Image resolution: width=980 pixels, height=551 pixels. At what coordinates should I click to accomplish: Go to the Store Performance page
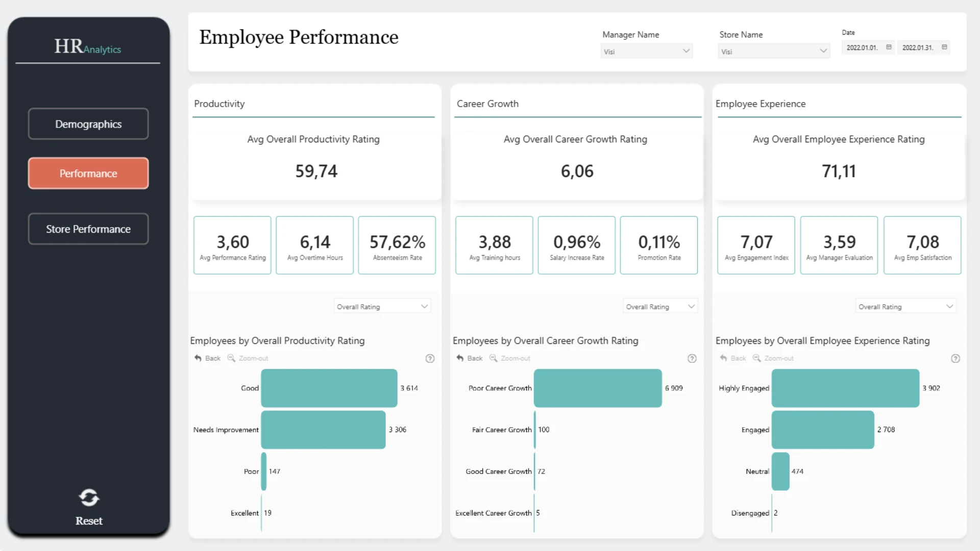click(x=88, y=229)
